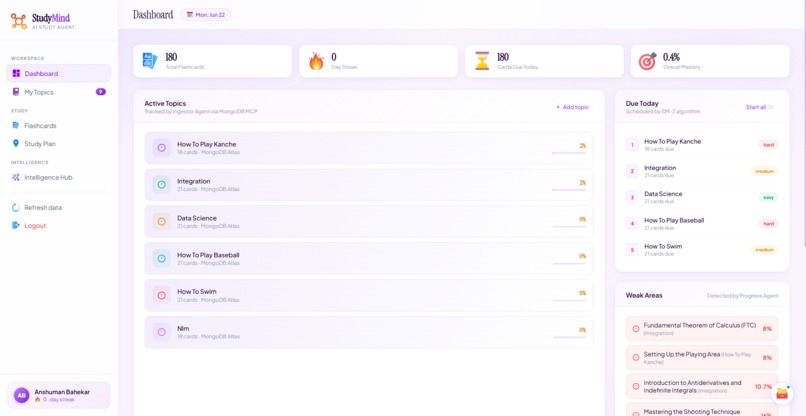Click the StudyMind logo icon
Image resolution: width=806 pixels, height=416 pixels.
tap(19, 21)
